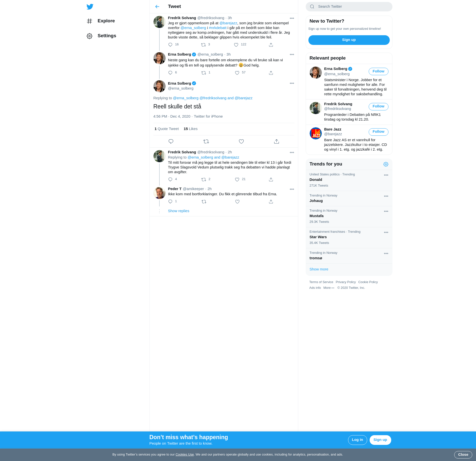Open Settings in the sidebar

pos(101,36)
